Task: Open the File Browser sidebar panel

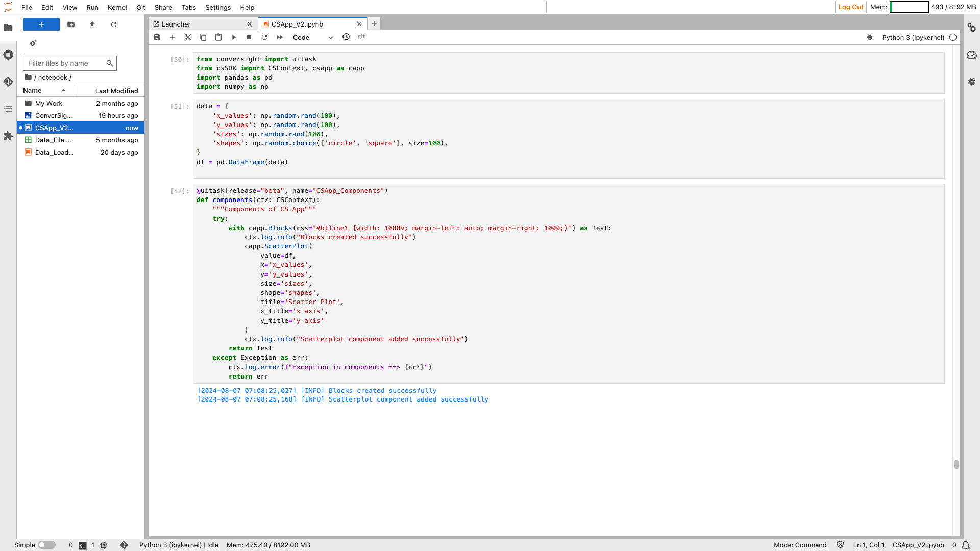Action: click(8, 28)
